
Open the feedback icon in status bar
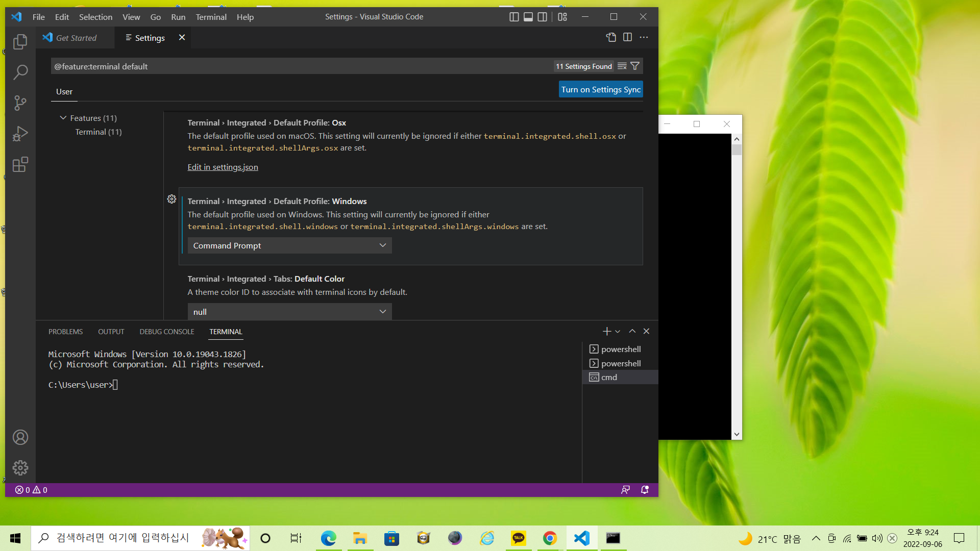(625, 490)
